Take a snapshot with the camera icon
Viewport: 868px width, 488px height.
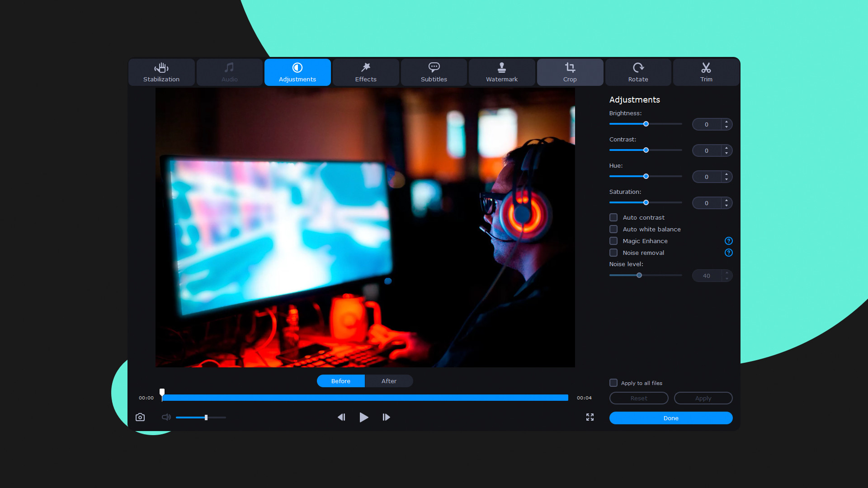click(140, 417)
